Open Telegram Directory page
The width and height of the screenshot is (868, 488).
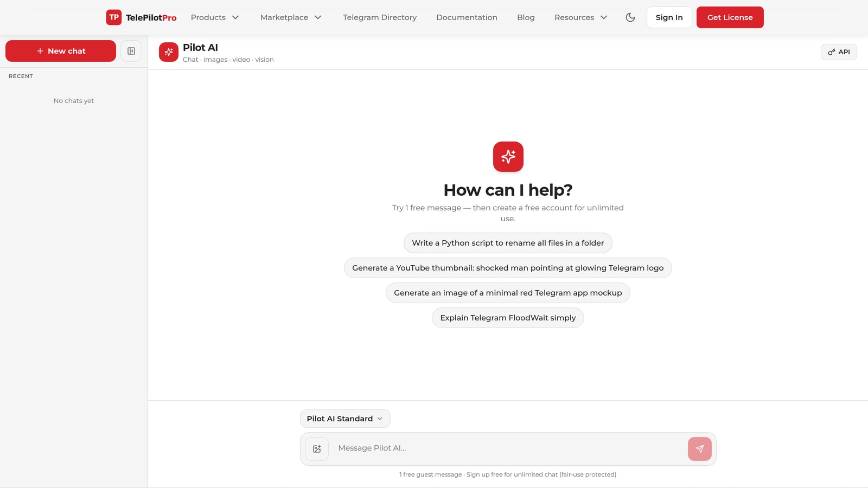pyautogui.click(x=380, y=17)
